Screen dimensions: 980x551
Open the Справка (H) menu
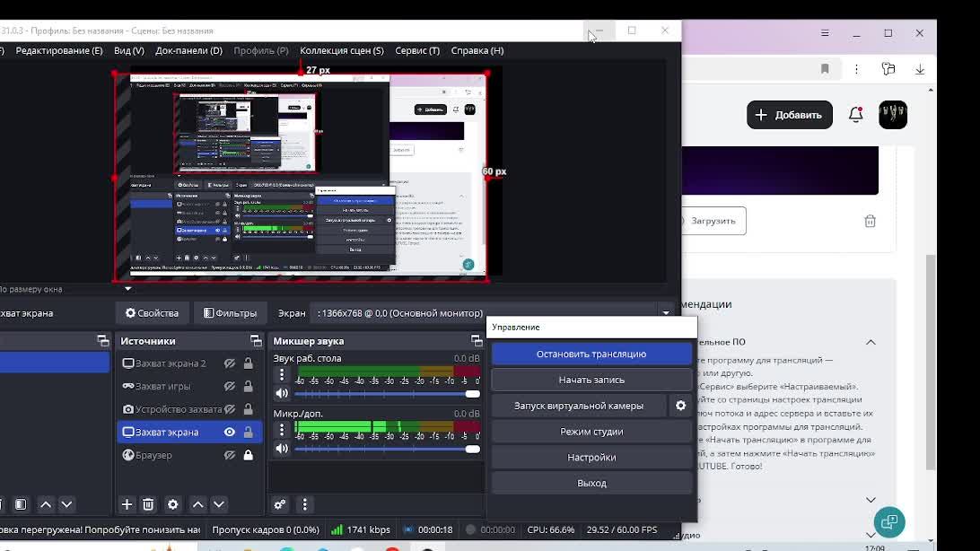pyautogui.click(x=477, y=50)
